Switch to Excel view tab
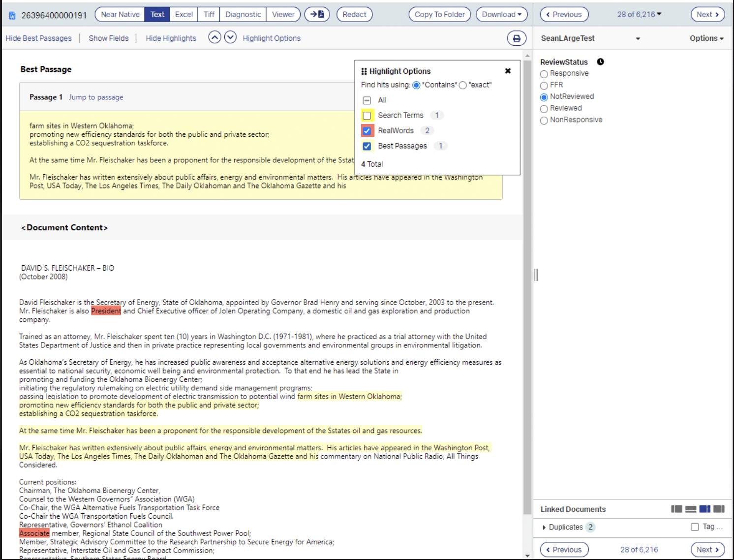 click(x=184, y=14)
